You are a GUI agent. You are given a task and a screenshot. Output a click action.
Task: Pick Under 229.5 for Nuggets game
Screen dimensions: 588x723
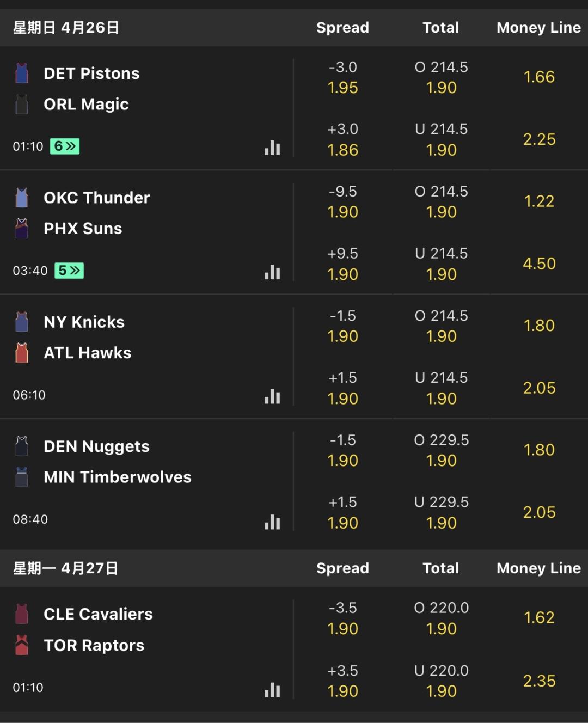coord(441,512)
